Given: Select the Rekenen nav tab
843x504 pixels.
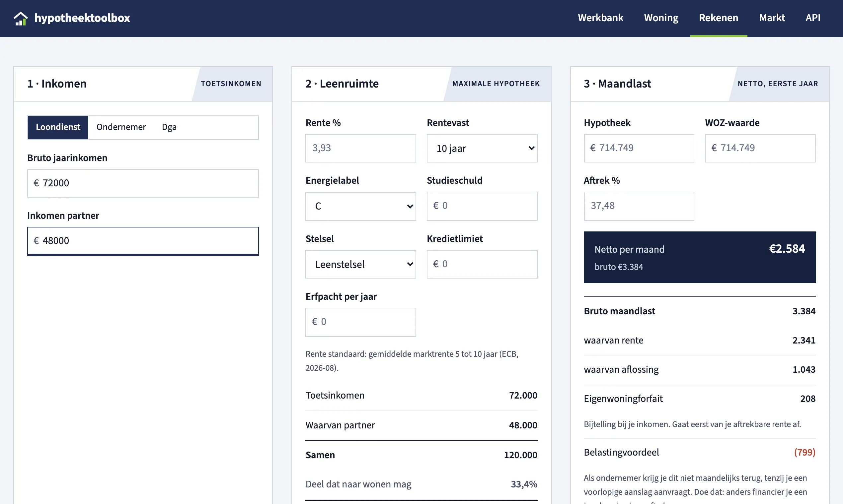Looking at the screenshot, I should click(718, 18).
